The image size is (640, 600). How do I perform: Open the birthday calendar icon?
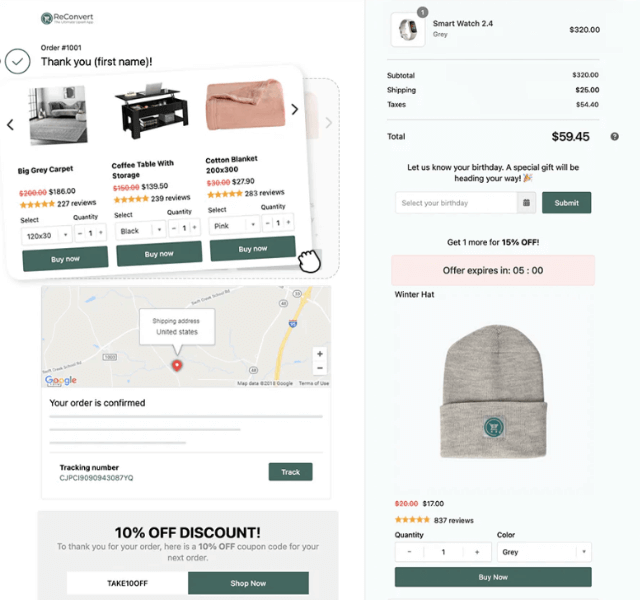[527, 202]
